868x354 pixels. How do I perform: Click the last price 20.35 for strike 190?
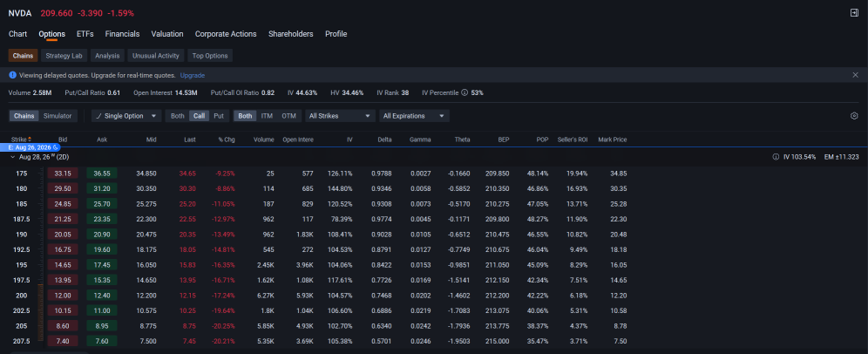186,235
